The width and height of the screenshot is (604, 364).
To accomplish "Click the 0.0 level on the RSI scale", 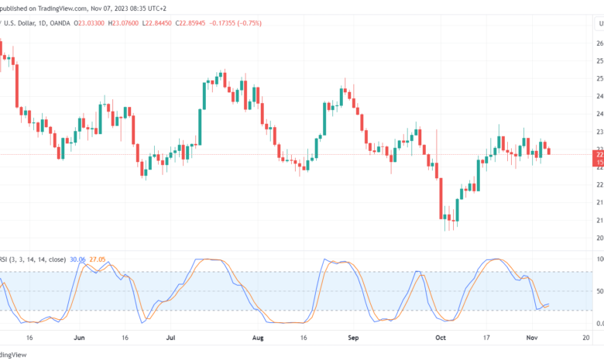I will click(x=600, y=324).
